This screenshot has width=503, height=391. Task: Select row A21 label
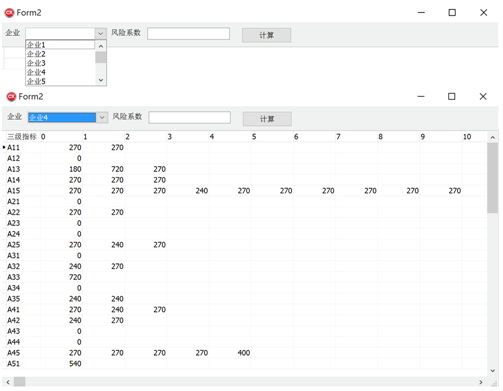(13, 202)
